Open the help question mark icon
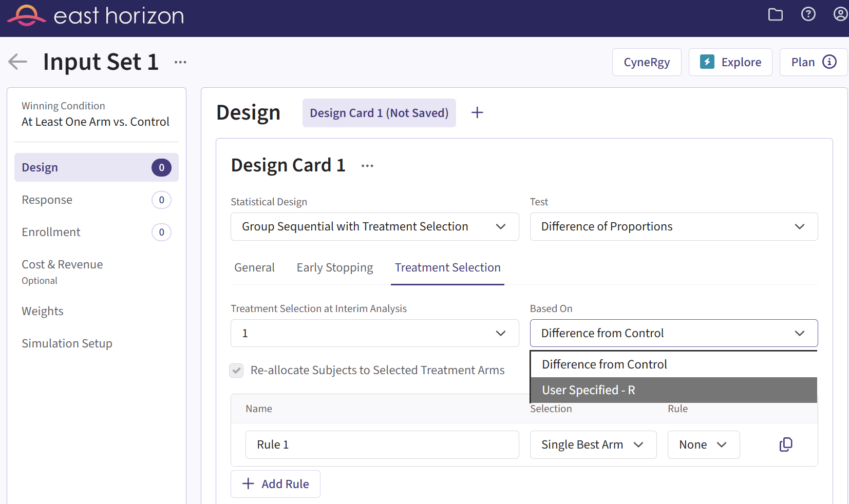849x504 pixels. point(808,14)
